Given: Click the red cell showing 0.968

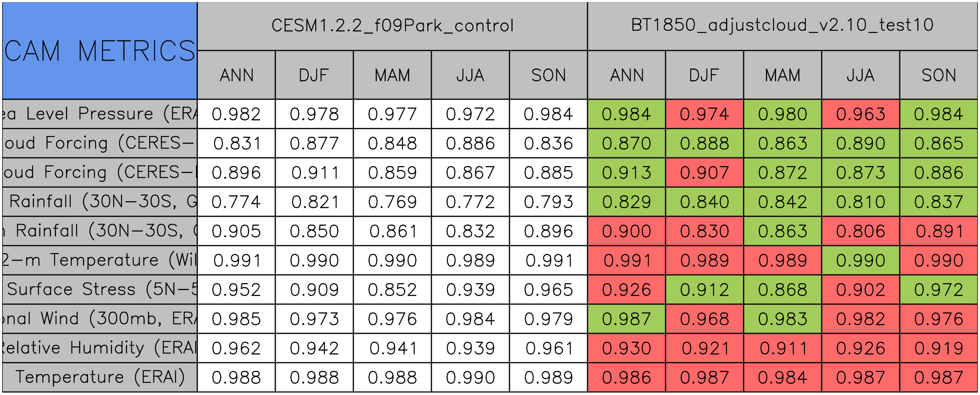Looking at the screenshot, I should [704, 319].
